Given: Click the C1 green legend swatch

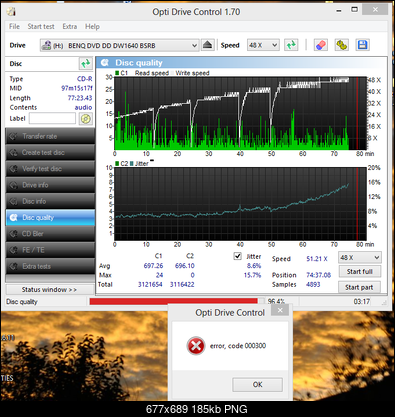Looking at the screenshot, I should click(117, 73).
